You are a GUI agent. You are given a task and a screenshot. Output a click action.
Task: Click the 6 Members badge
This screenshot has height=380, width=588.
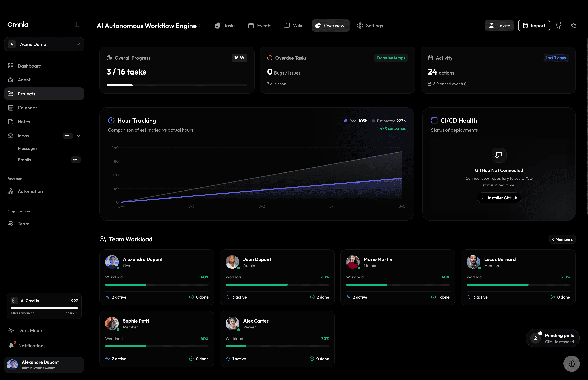562,239
